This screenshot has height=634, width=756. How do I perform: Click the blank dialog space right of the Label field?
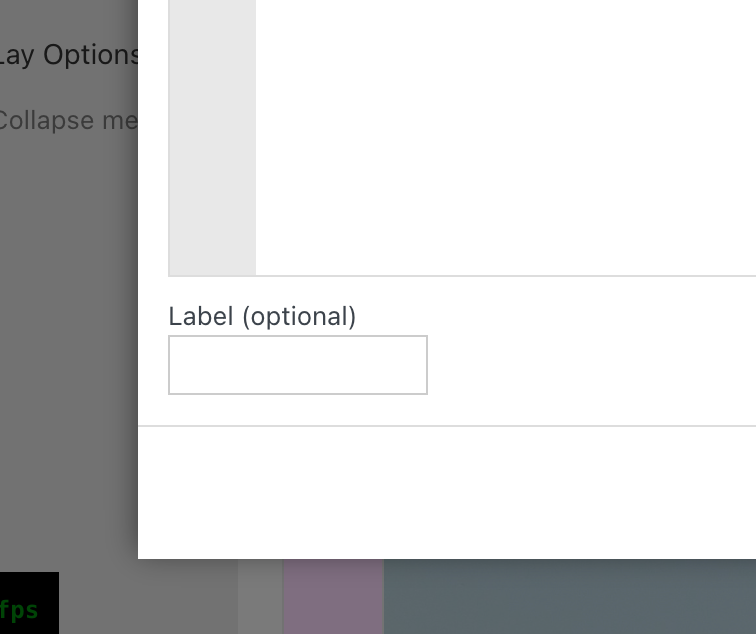[x=590, y=365]
